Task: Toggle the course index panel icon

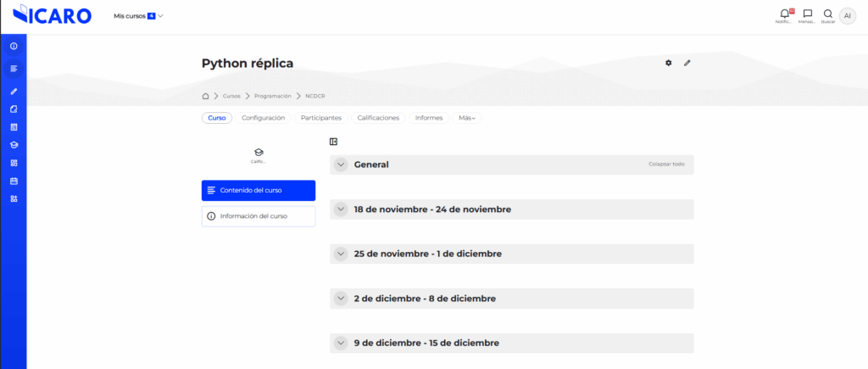Action: 334,142
